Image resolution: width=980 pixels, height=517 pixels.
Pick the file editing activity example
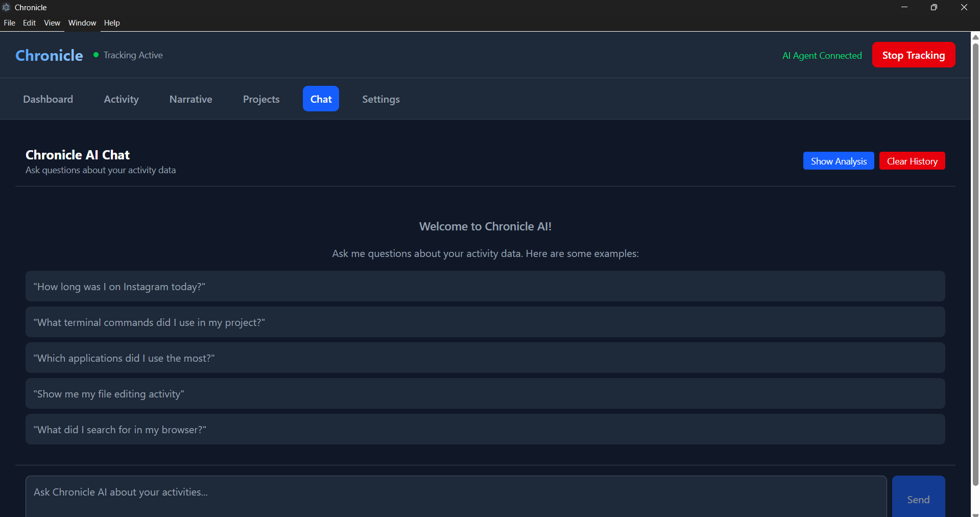(x=485, y=393)
